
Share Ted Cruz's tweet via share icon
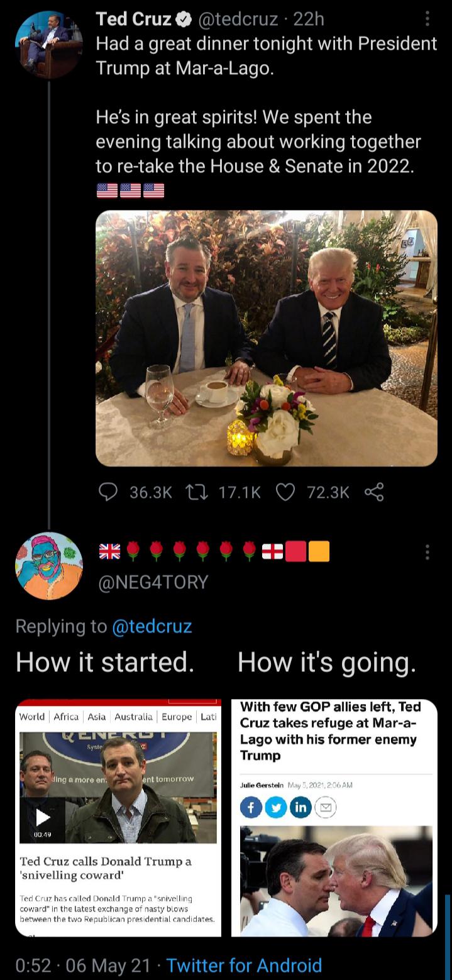pos(374,493)
